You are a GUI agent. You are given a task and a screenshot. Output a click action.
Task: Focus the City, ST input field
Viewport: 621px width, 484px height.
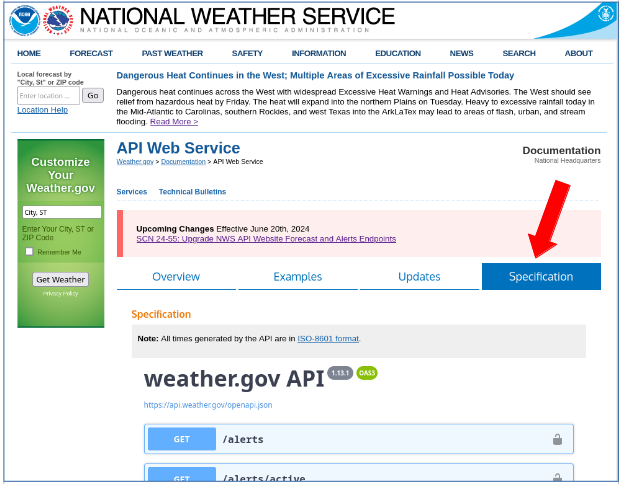[62, 212]
